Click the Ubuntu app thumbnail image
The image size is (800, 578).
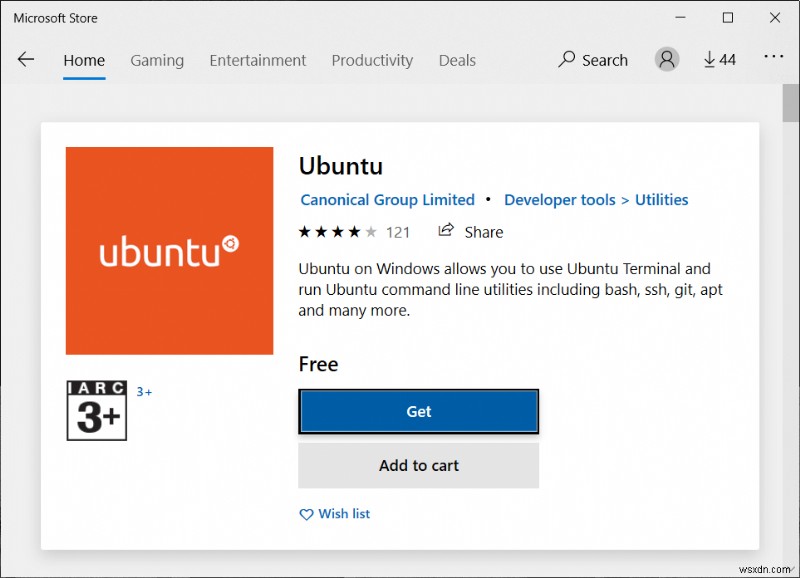(169, 251)
